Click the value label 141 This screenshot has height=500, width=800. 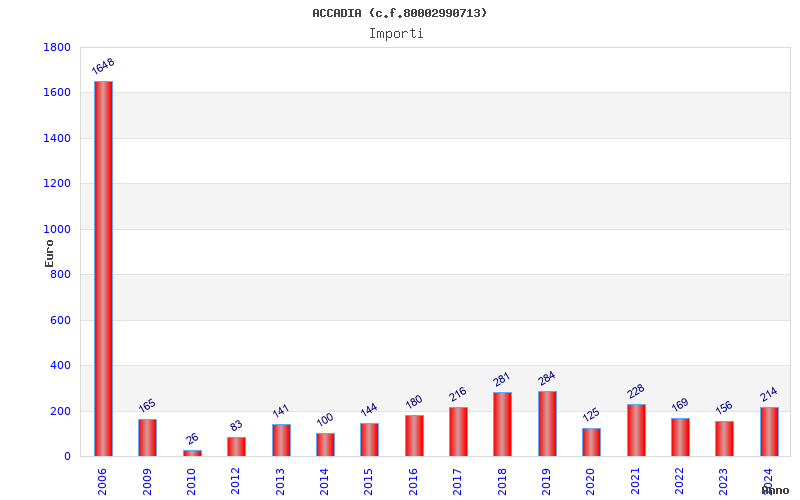[281, 411]
